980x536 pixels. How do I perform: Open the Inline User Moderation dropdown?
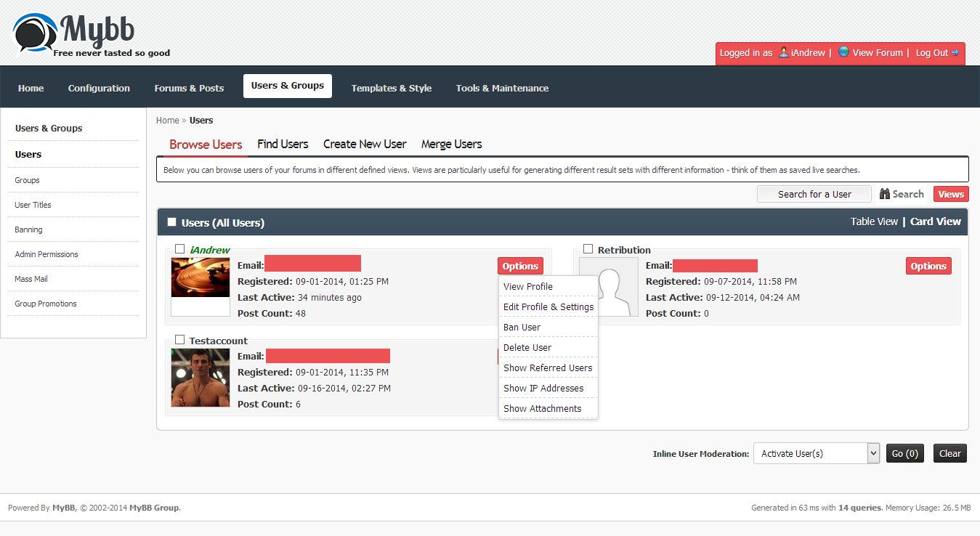pyautogui.click(x=817, y=453)
